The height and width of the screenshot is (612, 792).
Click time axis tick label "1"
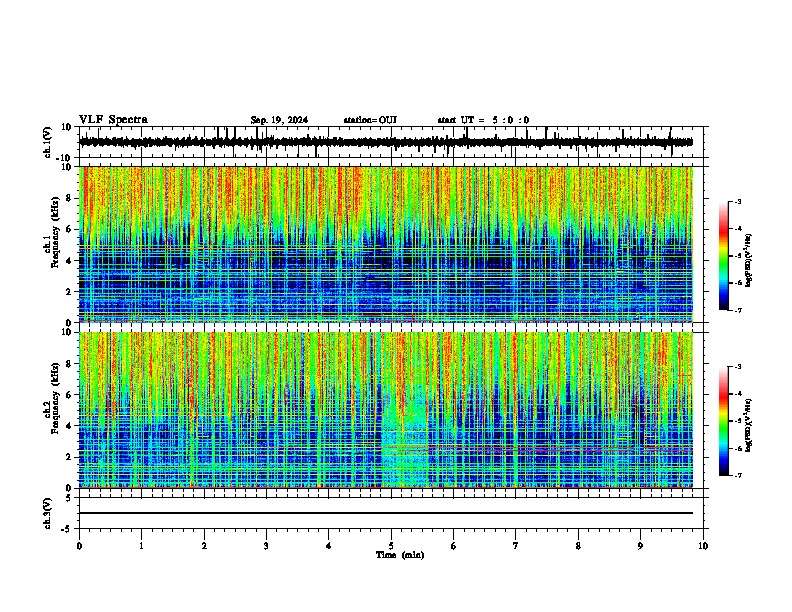[x=141, y=546]
